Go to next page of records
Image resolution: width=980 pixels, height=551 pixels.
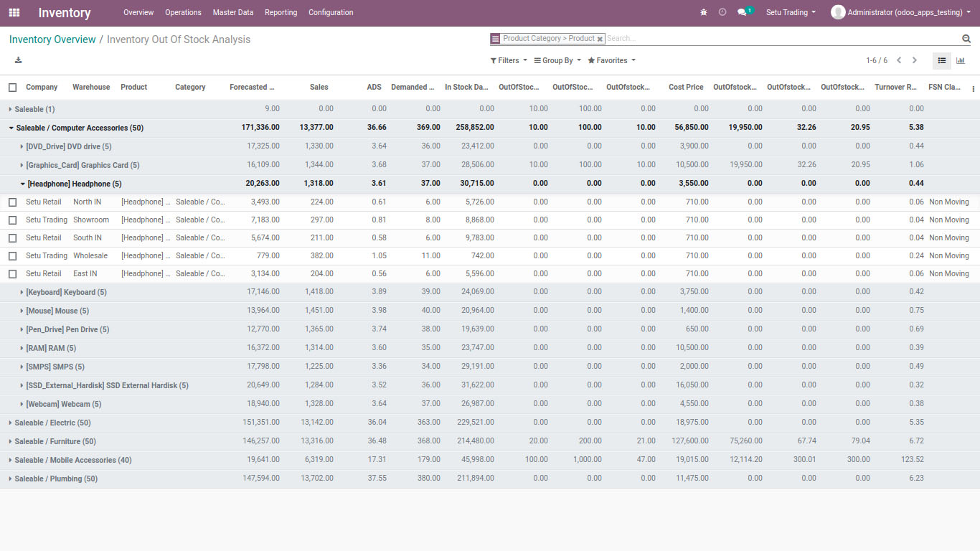914,61
